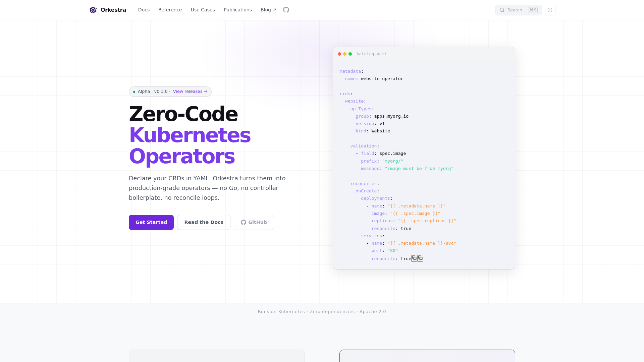Click the green status dot beside Alpha

[x=134, y=92]
